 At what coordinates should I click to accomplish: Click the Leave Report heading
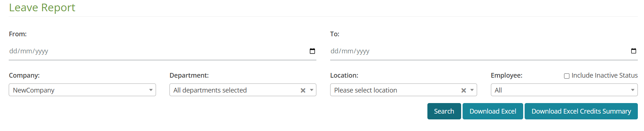click(42, 7)
